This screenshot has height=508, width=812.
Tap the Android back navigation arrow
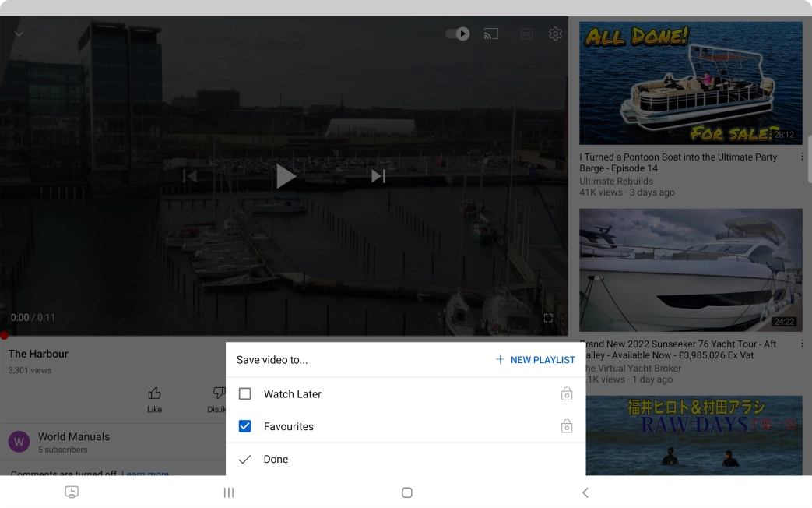click(x=585, y=492)
